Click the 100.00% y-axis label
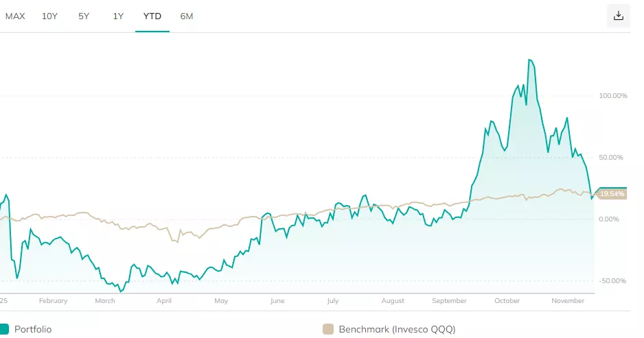 pyautogui.click(x=613, y=96)
